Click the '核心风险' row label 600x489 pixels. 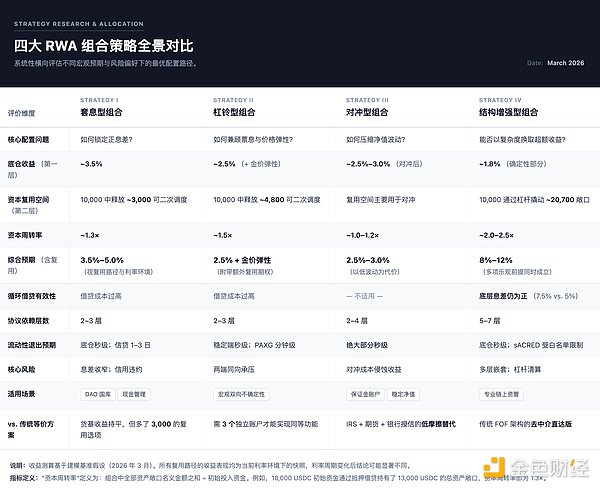pos(21,370)
